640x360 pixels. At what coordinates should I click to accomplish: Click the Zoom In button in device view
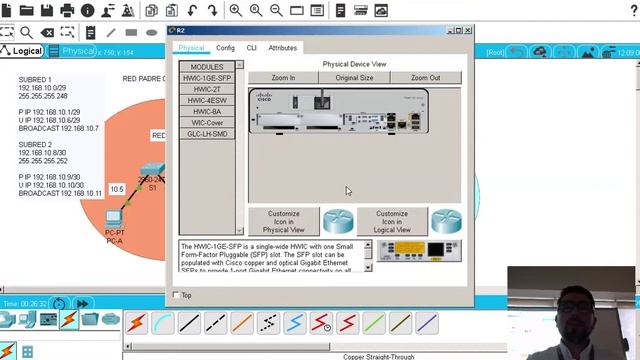point(283,78)
